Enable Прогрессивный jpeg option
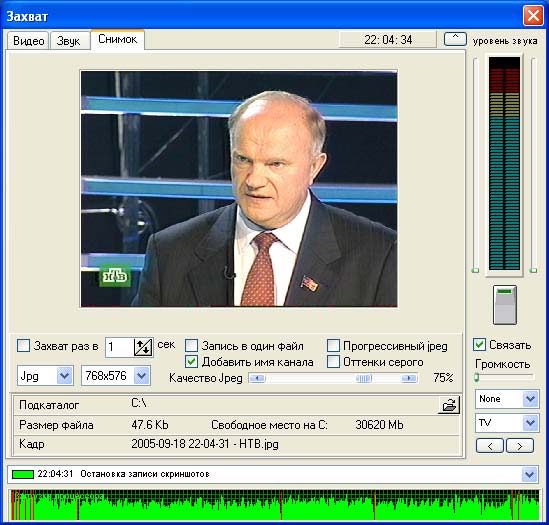This screenshot has width=549, height=525. click(333, 345)
